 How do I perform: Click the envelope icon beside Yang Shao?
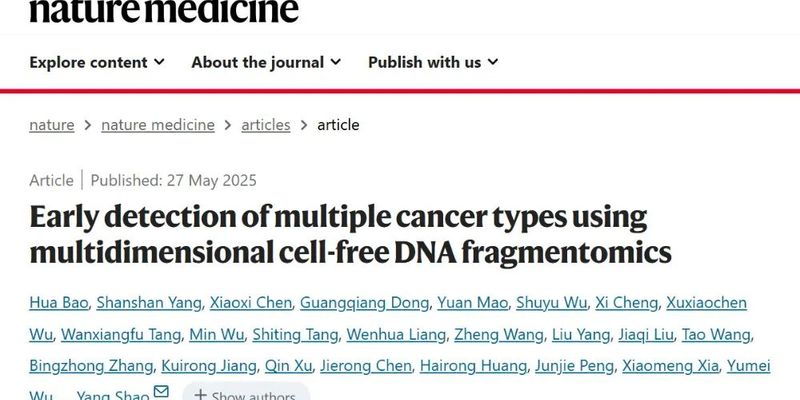(x=161, y=391)
